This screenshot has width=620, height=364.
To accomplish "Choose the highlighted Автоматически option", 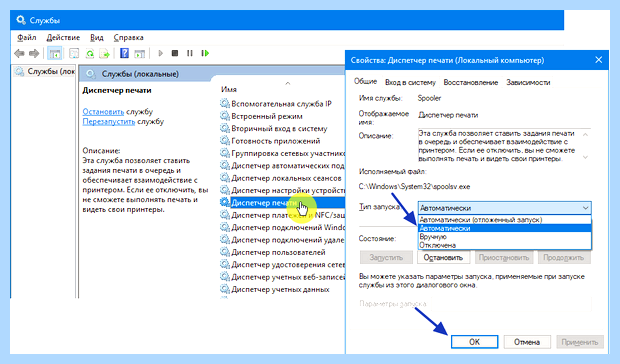I will pyautogui.click(x=505, y=228).
